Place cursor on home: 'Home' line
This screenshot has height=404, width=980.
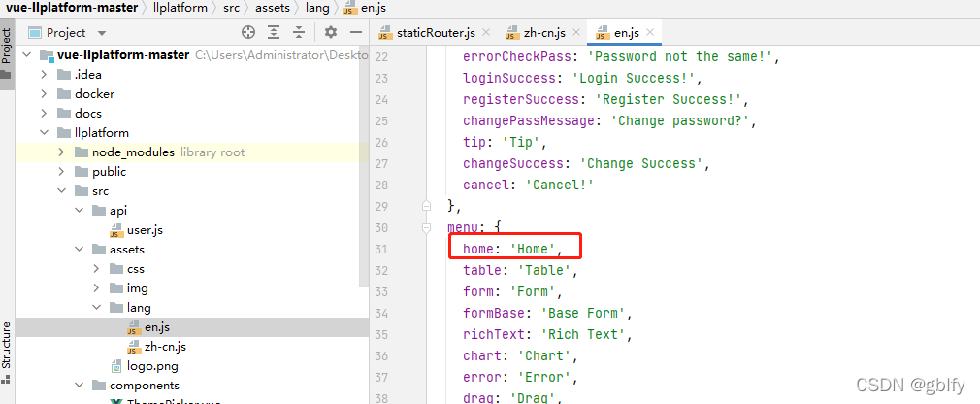click(x=512, y=249)
